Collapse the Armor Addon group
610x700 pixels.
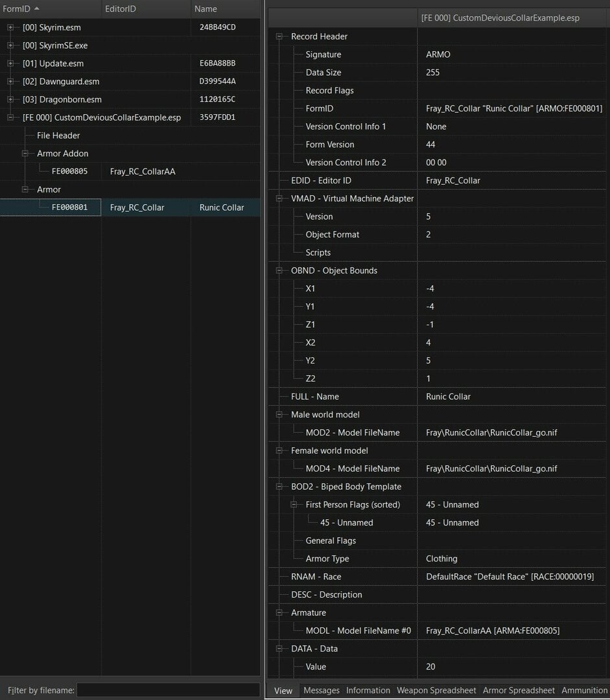click(x=25, y=153)
